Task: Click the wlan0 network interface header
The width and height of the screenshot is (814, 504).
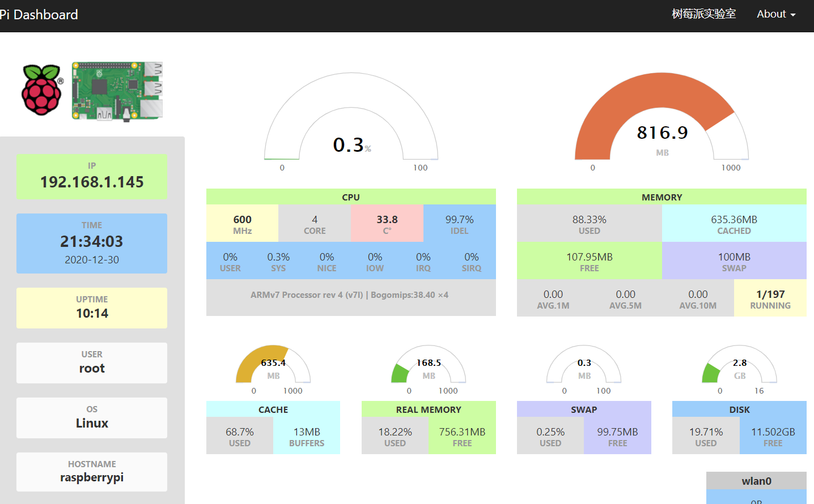Action: pyautogui.click(x=756, y=481)
